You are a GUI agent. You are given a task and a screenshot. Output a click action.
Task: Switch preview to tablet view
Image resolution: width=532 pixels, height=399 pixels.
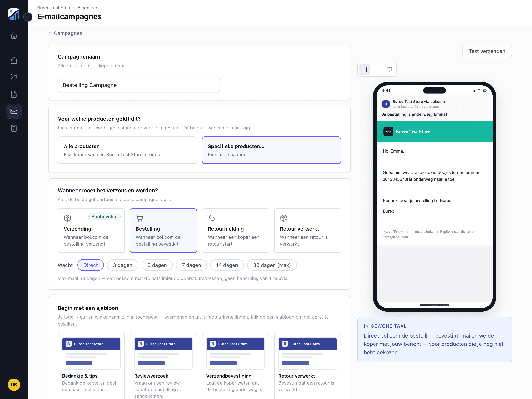coord(377,70)
